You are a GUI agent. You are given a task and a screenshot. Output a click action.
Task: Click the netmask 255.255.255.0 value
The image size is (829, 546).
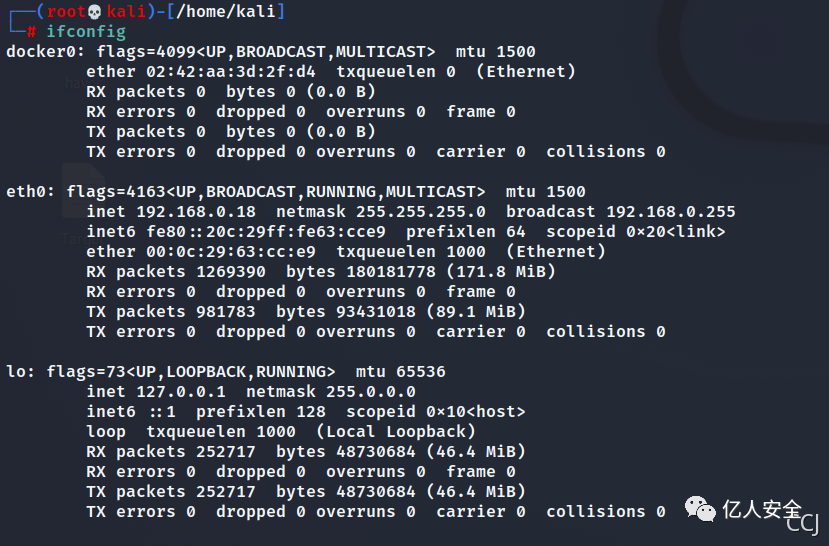click(421, 211)
